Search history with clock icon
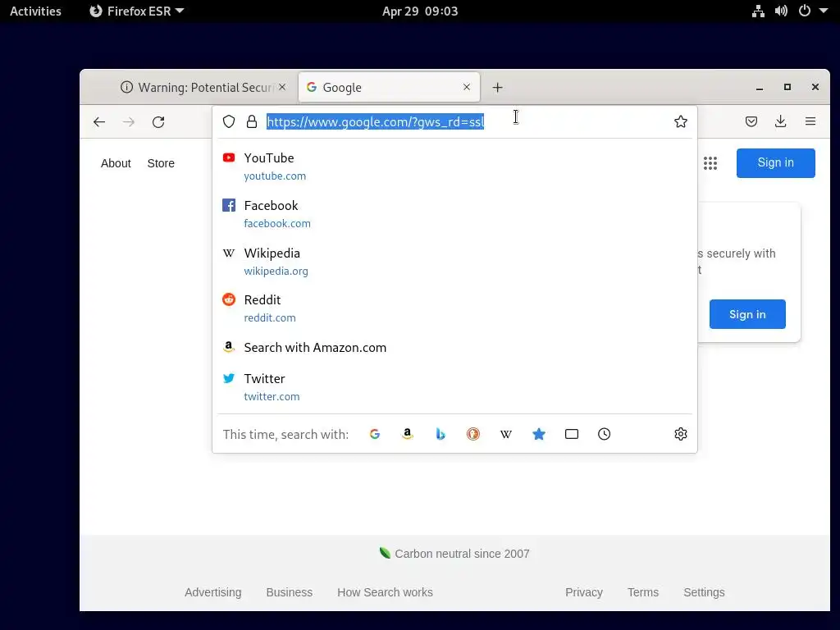Viewport: 840px width, 630px height. (605, 434)
